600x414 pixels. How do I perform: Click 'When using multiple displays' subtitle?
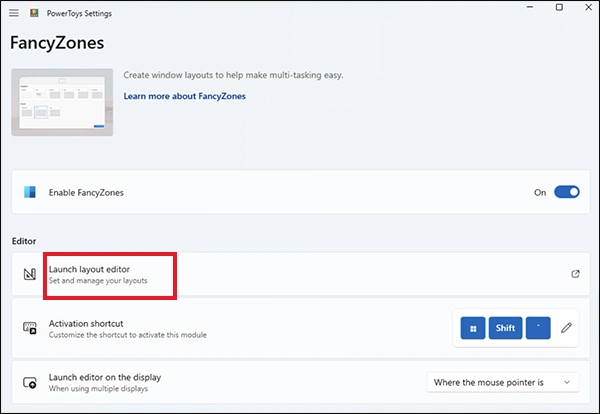pos(98,388)
